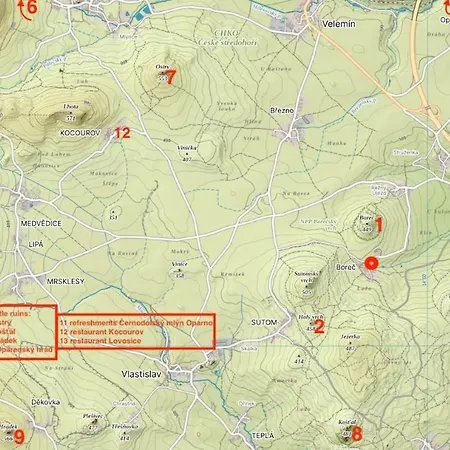Click the motorway interchange icon near Velemín
Image resolution: width=450 pixels, height=450 pixels.
tap(431, 110)
